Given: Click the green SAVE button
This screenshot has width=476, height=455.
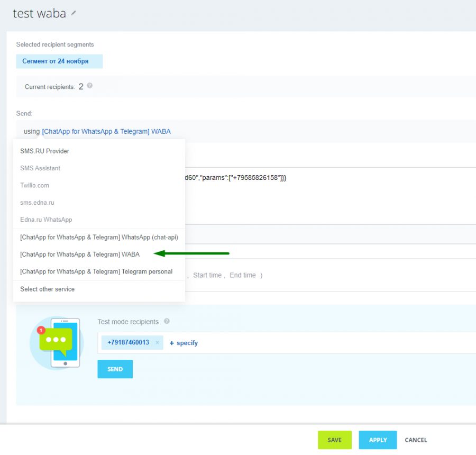Looking at the screenshot, I should click(x=334, y=440).
